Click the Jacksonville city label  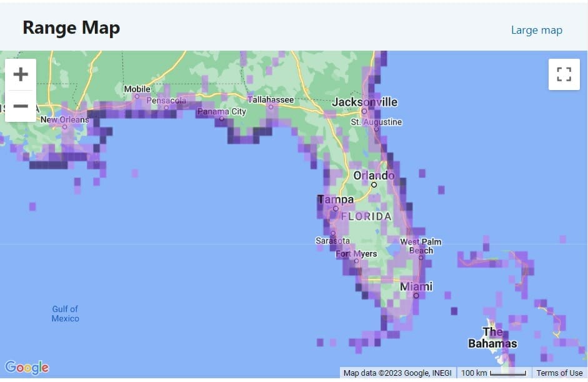[364, 102]
